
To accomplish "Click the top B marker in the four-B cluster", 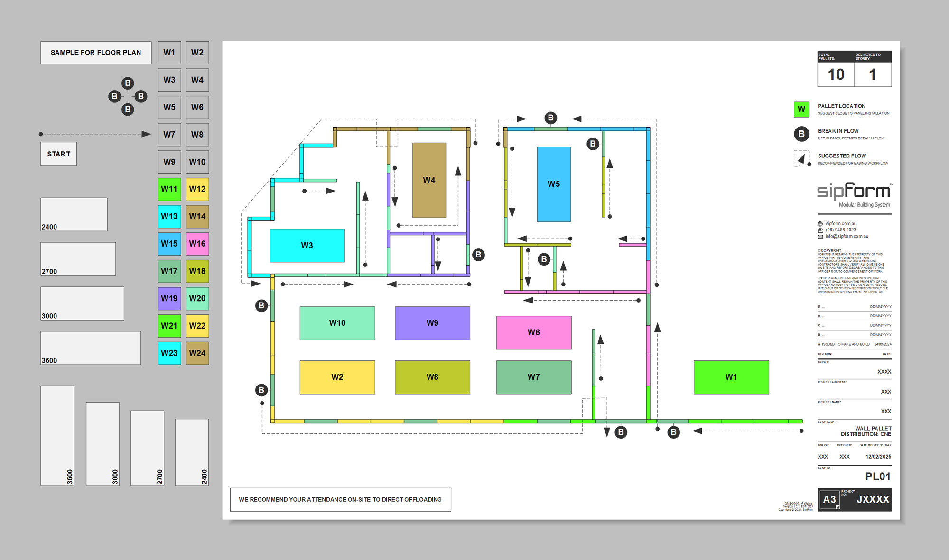I will click(x=128, y=83).
